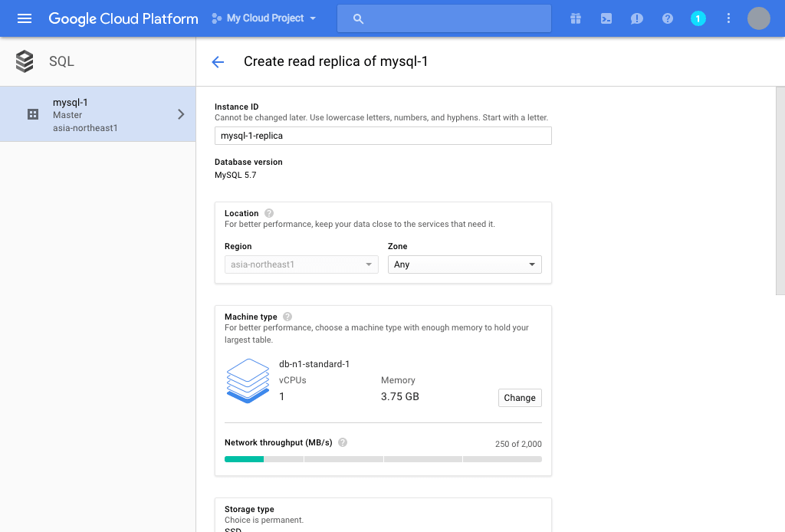The width and height of the screenshot is (785, 532).
Task: Open the three-dot settings menu
Action: [728, 18]
